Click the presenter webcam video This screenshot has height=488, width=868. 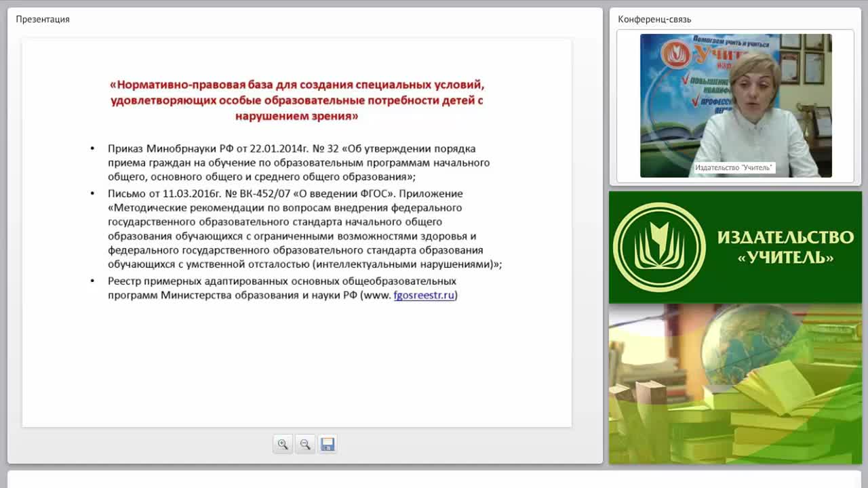(736, 106)
